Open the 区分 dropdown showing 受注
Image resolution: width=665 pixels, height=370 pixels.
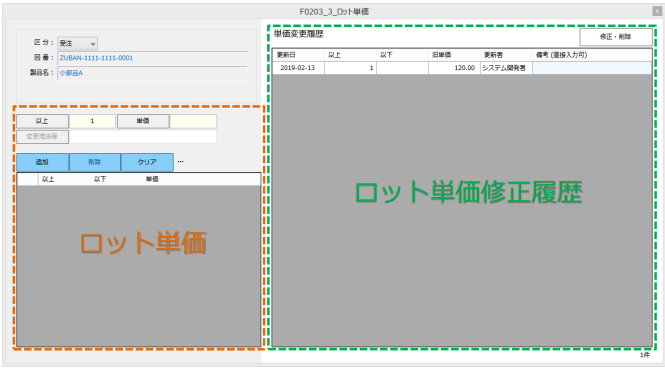[x=77, y=43]
